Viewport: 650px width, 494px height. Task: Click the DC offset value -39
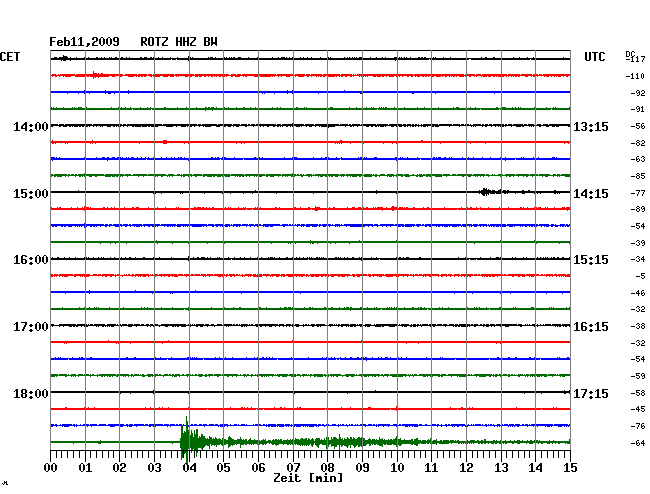pos(638,243)
